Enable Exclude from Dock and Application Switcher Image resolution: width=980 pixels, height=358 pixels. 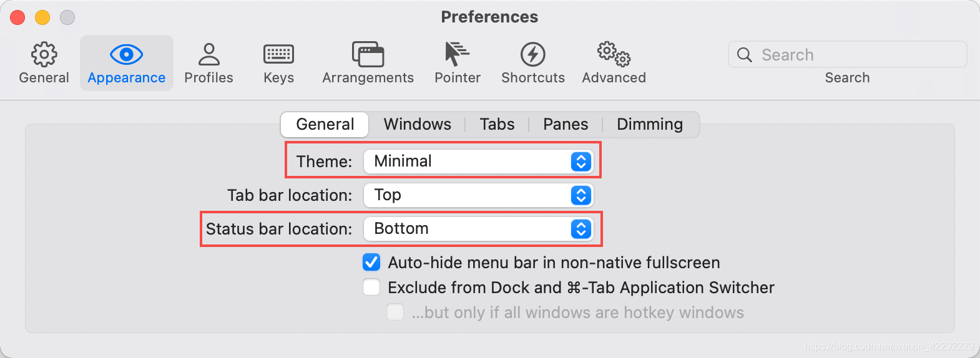click(x=371, y=287)
